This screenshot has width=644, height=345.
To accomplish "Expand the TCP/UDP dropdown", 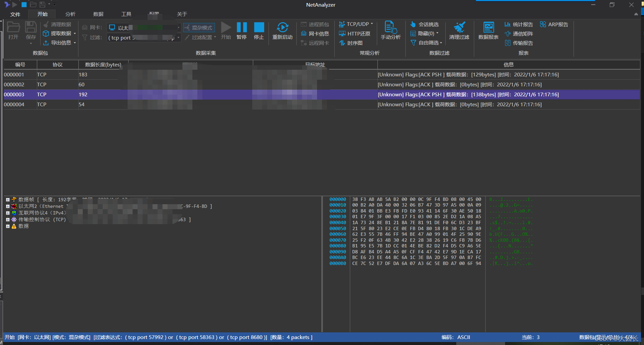I will tap(372, 24).
